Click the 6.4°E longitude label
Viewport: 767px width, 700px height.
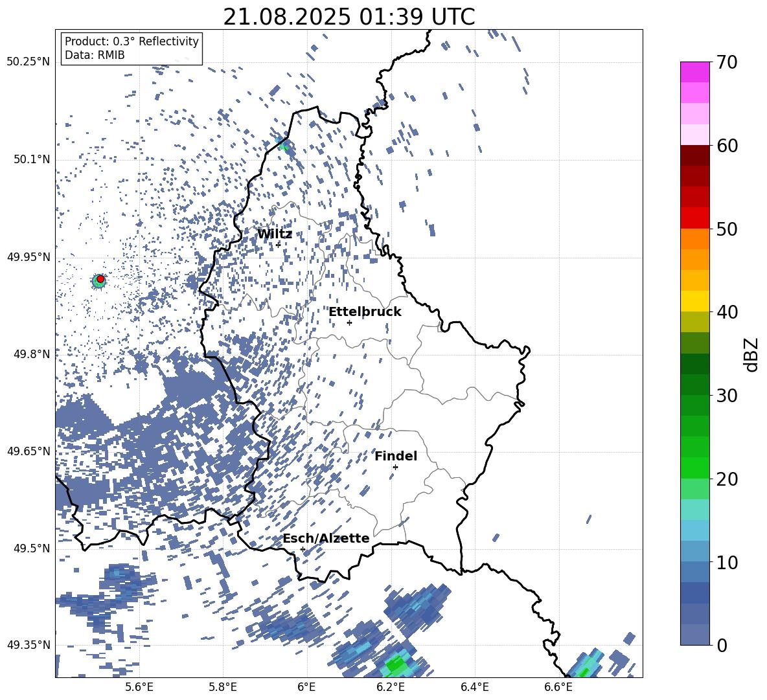click(x=474, y=687)
